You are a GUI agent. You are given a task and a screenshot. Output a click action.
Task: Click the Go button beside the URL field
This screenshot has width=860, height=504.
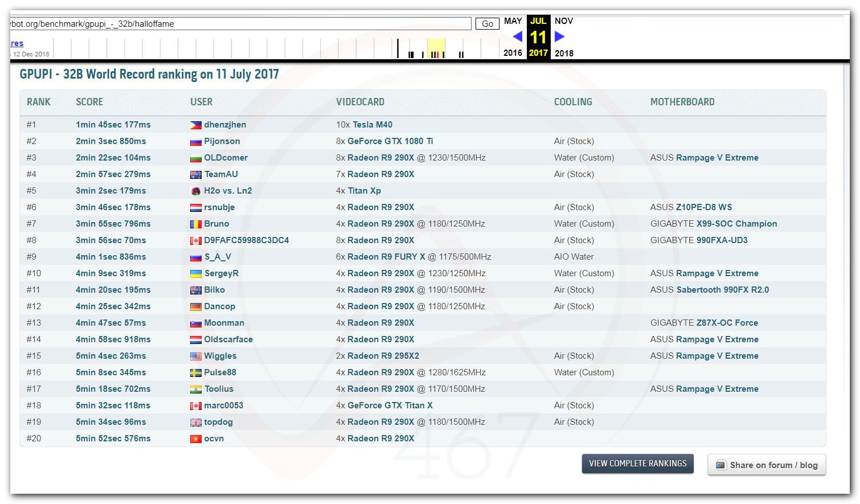(x=488, y=24)
